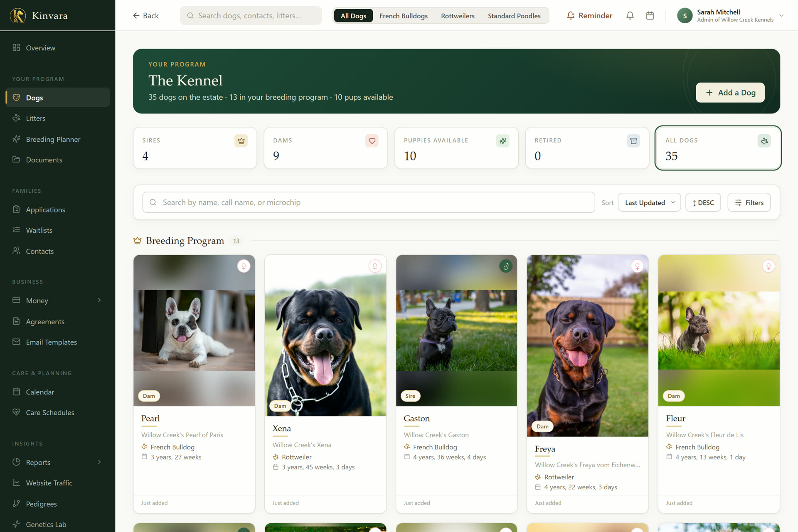Click the Back button
Viewport: 798px width, 532px height.
coord(146,15)
